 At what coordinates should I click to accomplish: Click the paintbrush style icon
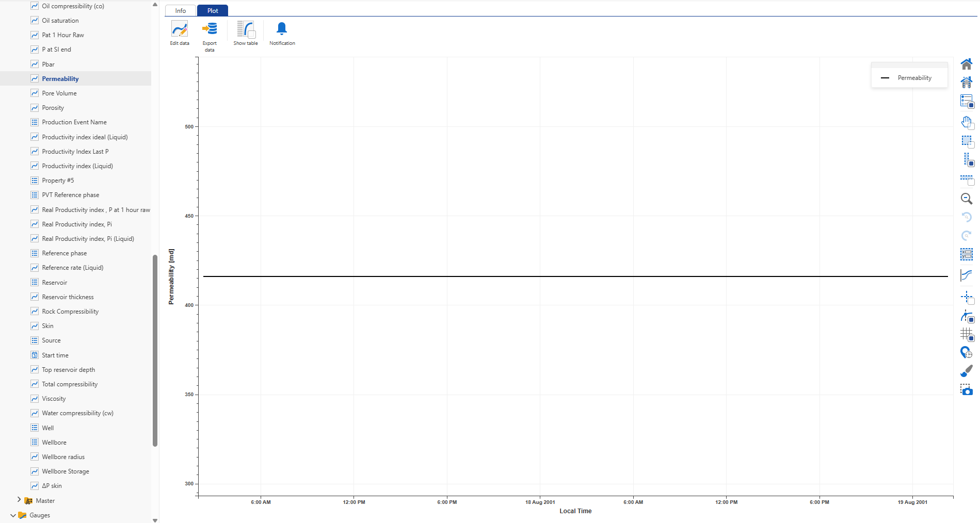[x=966, y=371]
